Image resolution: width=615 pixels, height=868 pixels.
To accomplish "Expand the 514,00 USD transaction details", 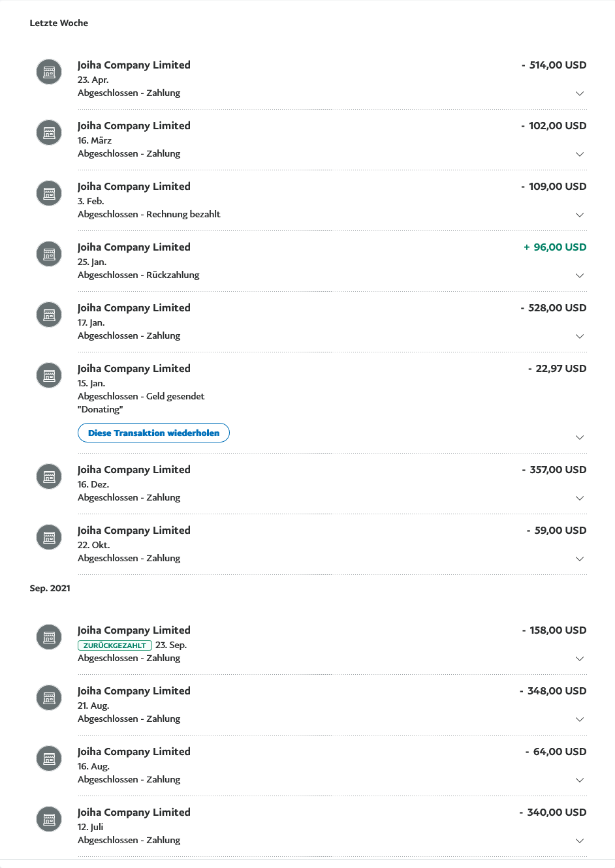I will (579, 93).
